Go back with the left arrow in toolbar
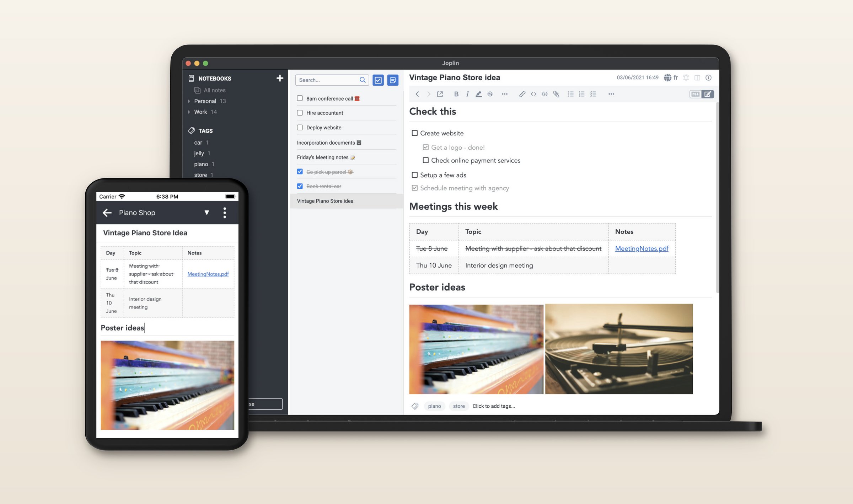The height and width of the screenshot is (504, 853). click(x=417, y=94)
